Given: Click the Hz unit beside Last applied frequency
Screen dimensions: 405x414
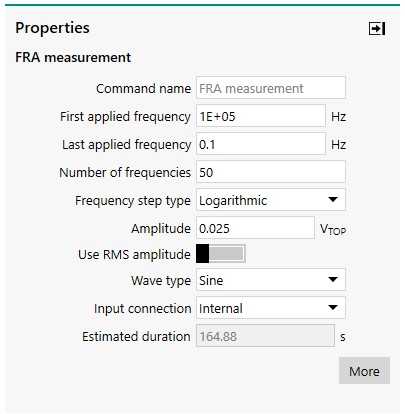Looking at the screenshot, I should click(338, 145).
